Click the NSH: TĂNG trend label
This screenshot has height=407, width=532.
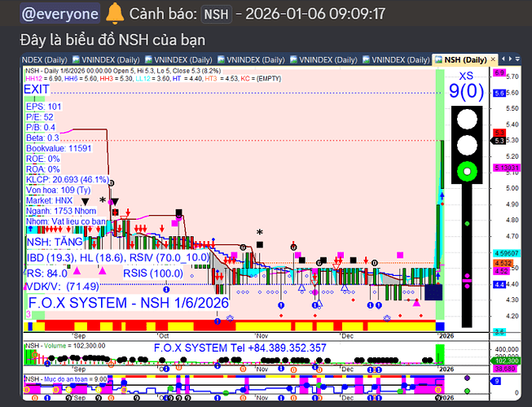pos(55,242)
